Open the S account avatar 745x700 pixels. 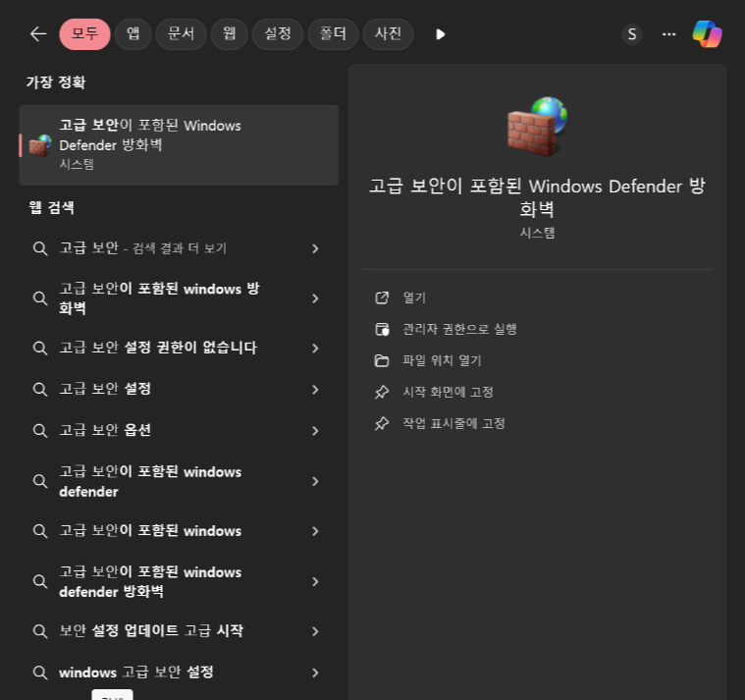[x=632, y=34]
